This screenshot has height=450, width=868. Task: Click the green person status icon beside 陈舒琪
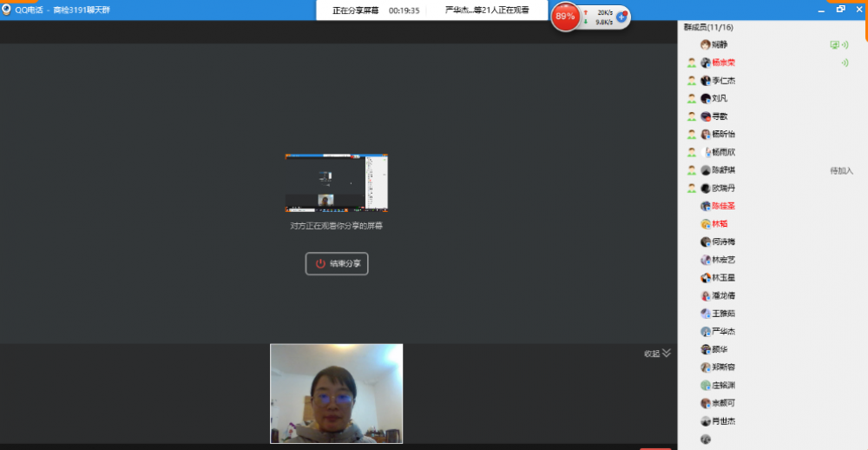tap(692, 170)
